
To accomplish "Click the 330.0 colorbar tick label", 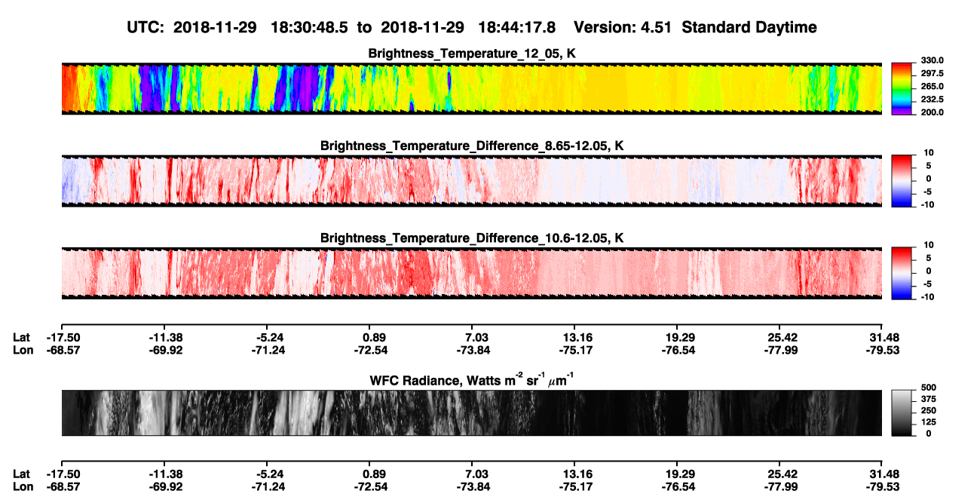I will click(x=930, y=60).
